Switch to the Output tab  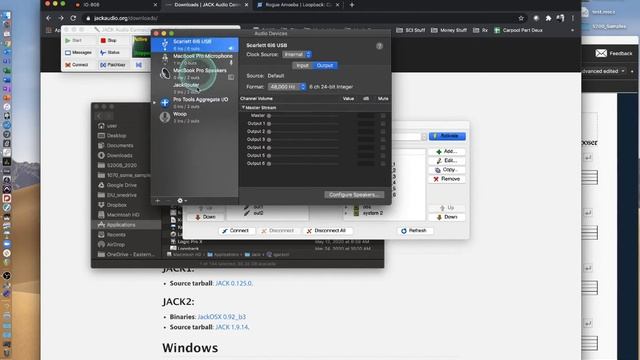click(x=325, y=65)
